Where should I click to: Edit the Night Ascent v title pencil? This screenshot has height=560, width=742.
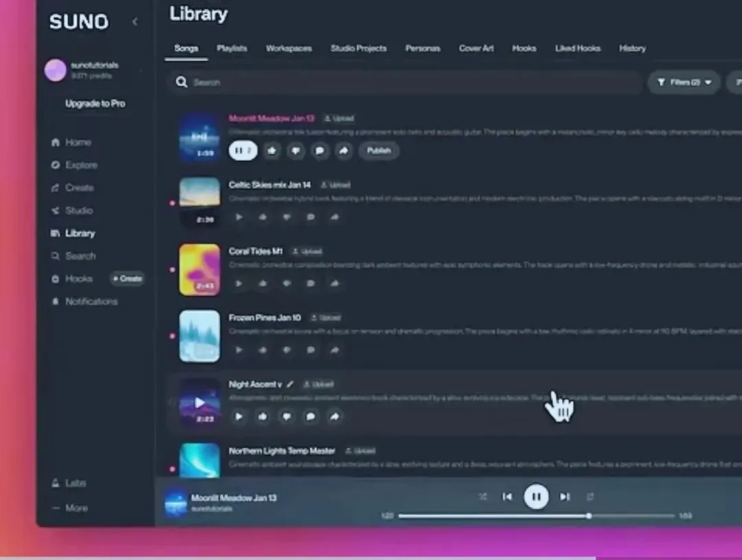(x=290, y=384)
